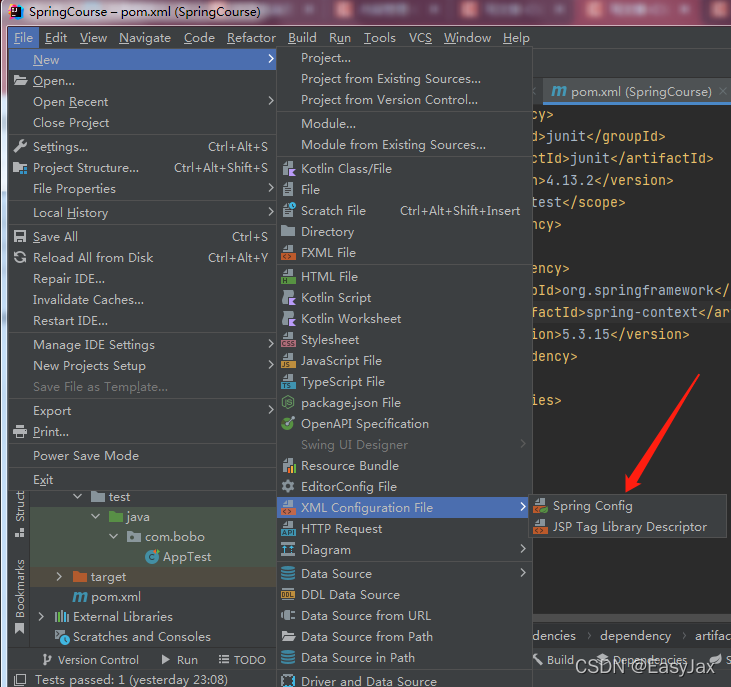Expand the External Libraries node
Screen dimensions: 731x687
point(41,617)
